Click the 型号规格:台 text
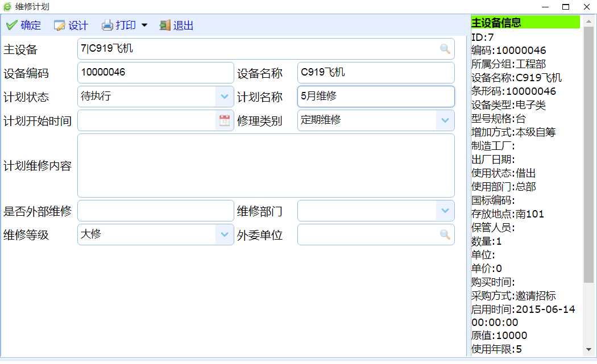The width and height of the screenshot is (597, 364). click(499, 119)
